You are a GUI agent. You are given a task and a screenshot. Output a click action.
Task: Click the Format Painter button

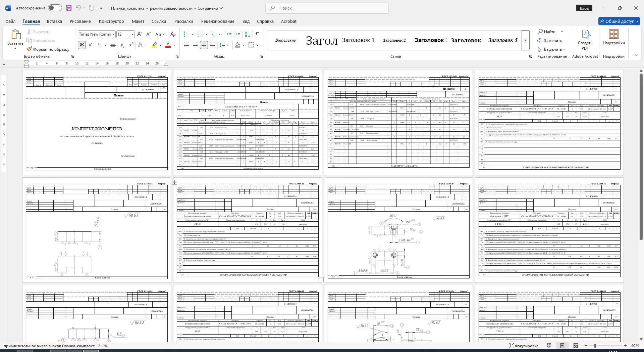[48, 49]
